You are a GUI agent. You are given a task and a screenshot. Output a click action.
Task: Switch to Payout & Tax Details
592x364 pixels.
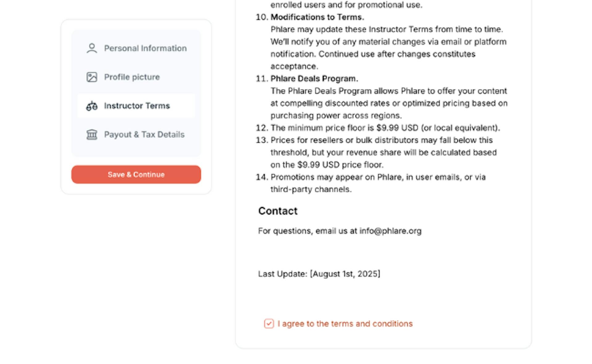point(144,135)
